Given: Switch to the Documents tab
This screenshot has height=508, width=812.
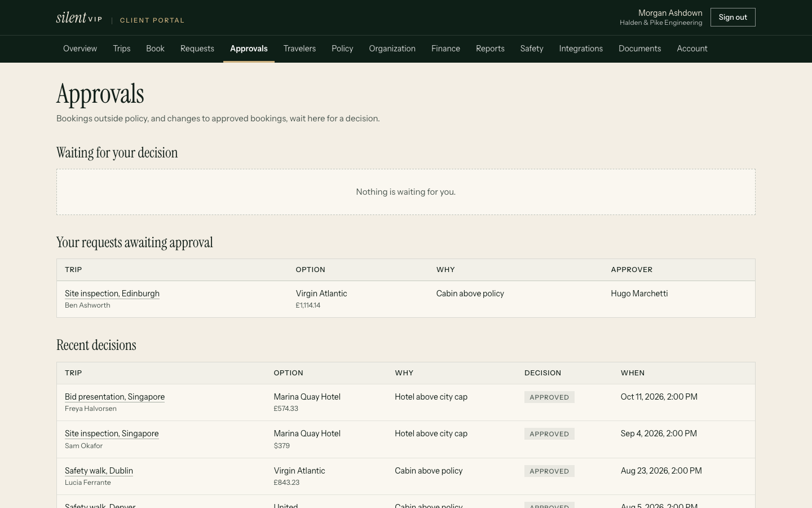Looking at the screenshot, I should pyautogui.click(x=639, y=49).
